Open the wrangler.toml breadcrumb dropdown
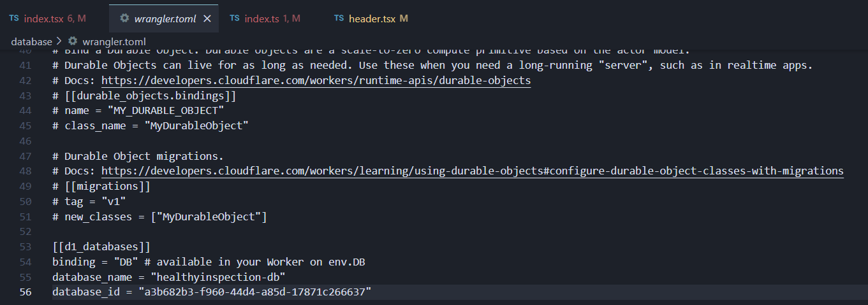 (110, 41)
